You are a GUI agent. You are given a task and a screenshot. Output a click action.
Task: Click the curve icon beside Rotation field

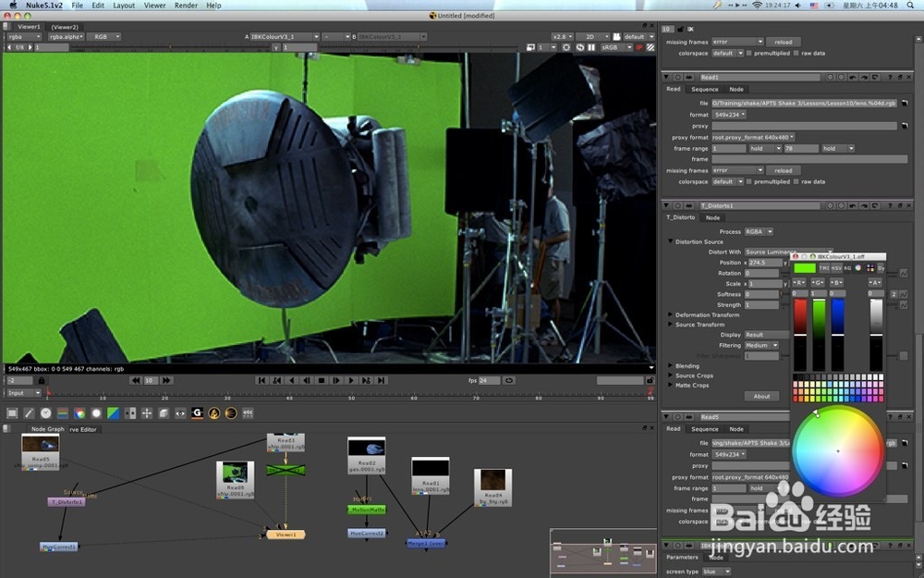point(904,274)
